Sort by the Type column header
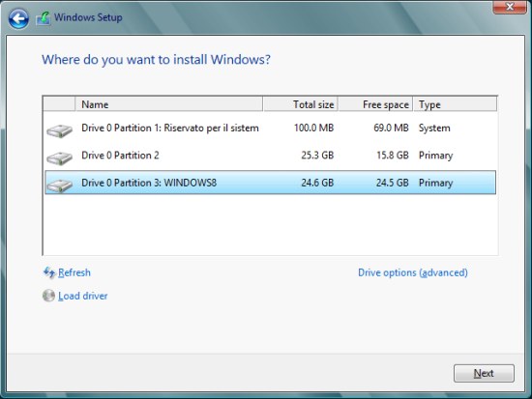The image size is (532, 399). pyautogui.click(x=455, y=104)
